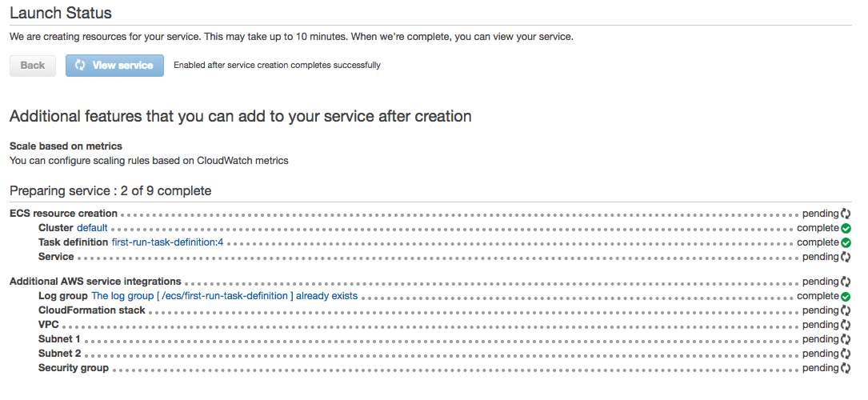Go back using the Back button
This screenshot has width=868, height=400.
[33, 66]
